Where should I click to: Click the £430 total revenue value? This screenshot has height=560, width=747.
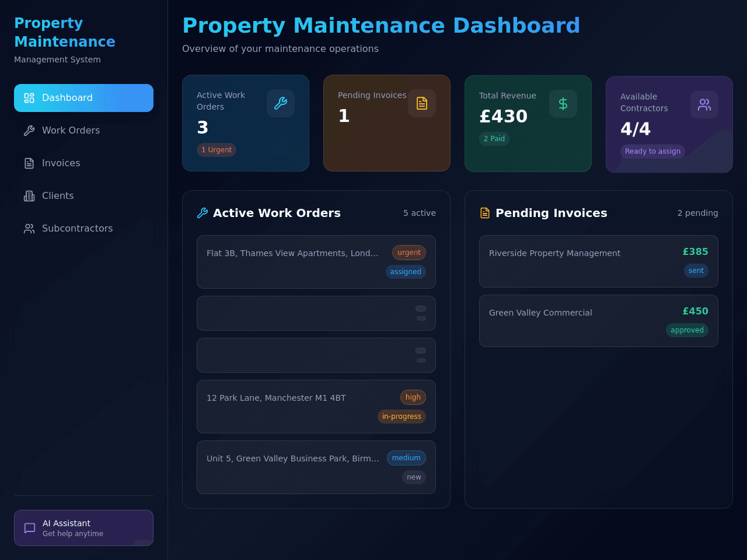504,117
